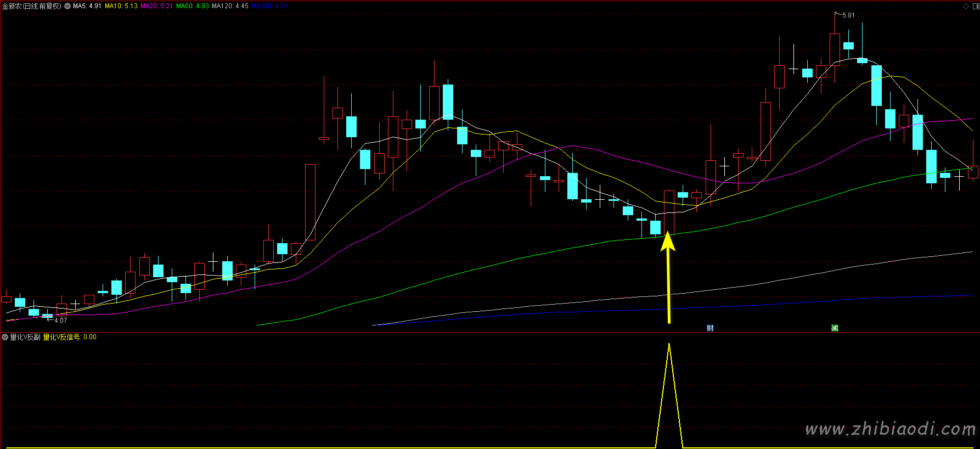
Task: Click the magenta MA20 label
Action: [156, 6]
